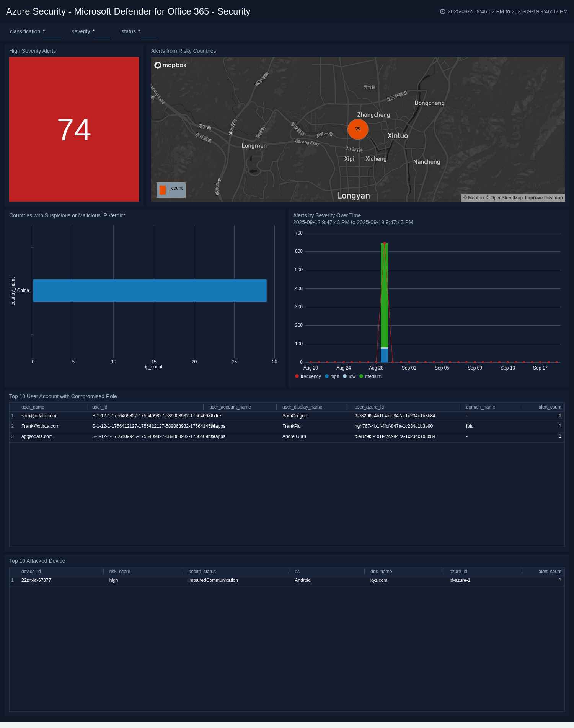Image resolution: width=574 pixels, height=728 pixels.
Task: Sort user table by alert_count header
Action: 550,407
